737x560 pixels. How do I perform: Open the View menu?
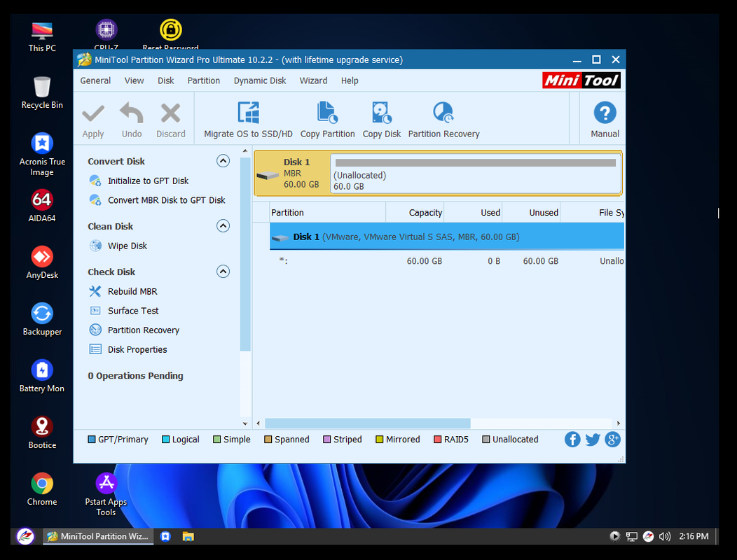click(134, 80)
